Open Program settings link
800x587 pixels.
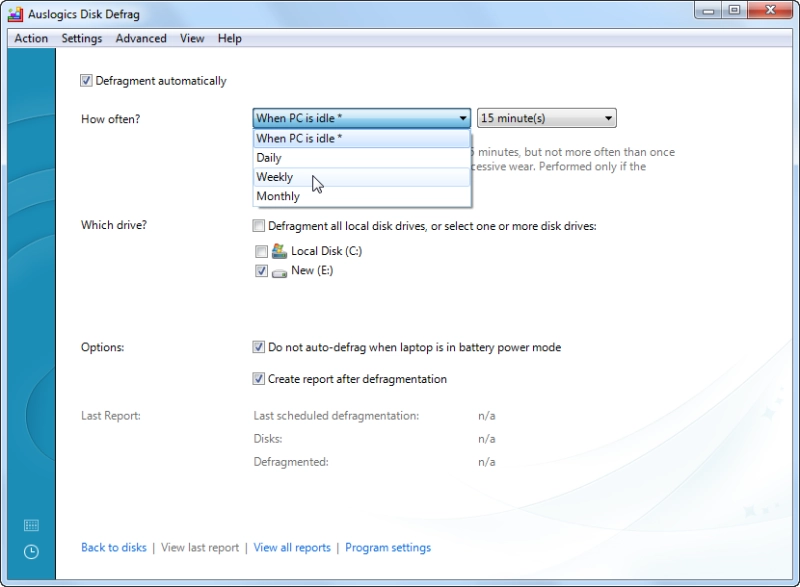coord(388,548)
